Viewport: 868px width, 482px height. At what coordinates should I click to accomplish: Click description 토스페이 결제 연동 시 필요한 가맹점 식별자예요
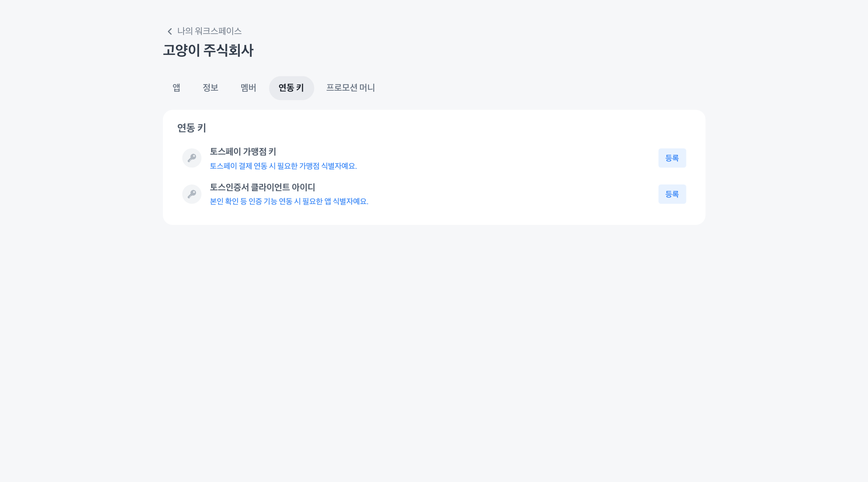(x=283, y=166)
